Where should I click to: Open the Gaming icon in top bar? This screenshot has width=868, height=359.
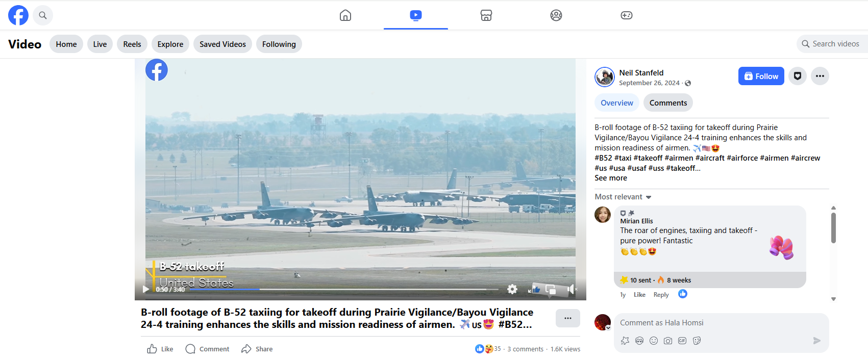tap(626, 15)
